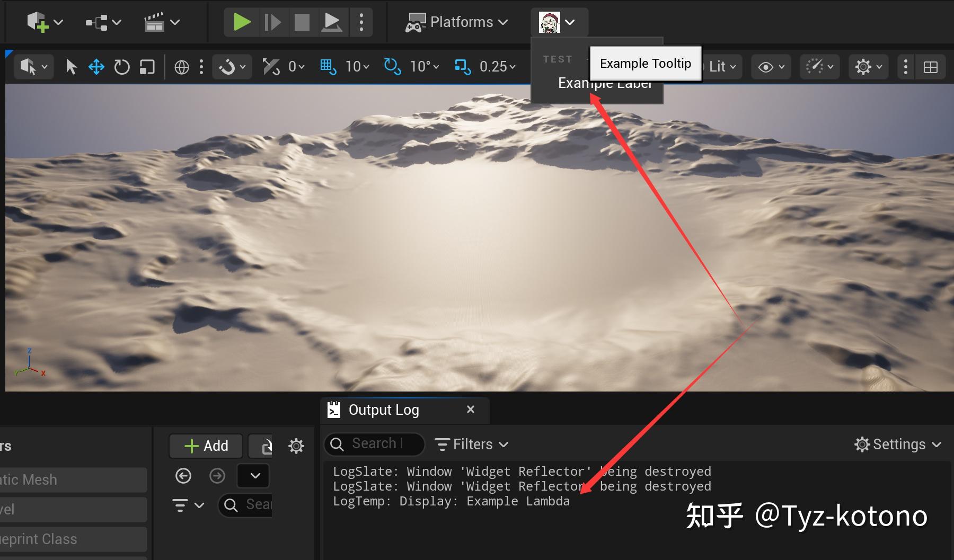Toggle scale snapping at 0.25
The height and width of the screenshot is (560, 954).
click(463, 66)
